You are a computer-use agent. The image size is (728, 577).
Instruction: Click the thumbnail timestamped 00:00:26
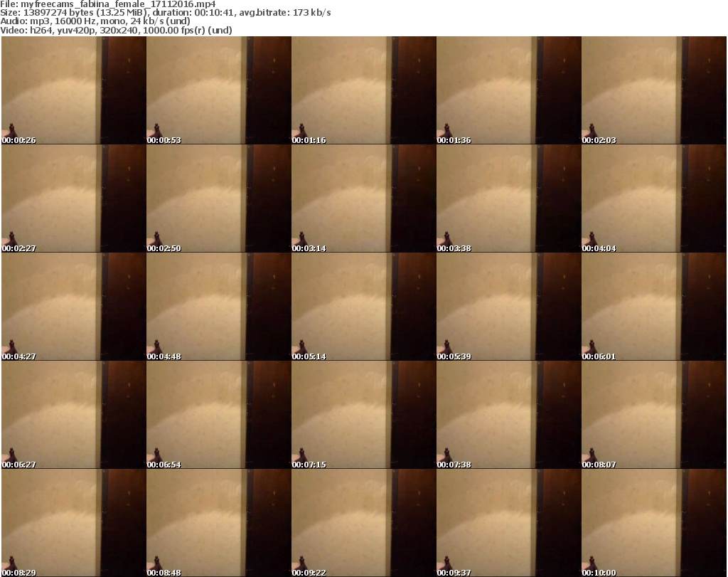74,90
